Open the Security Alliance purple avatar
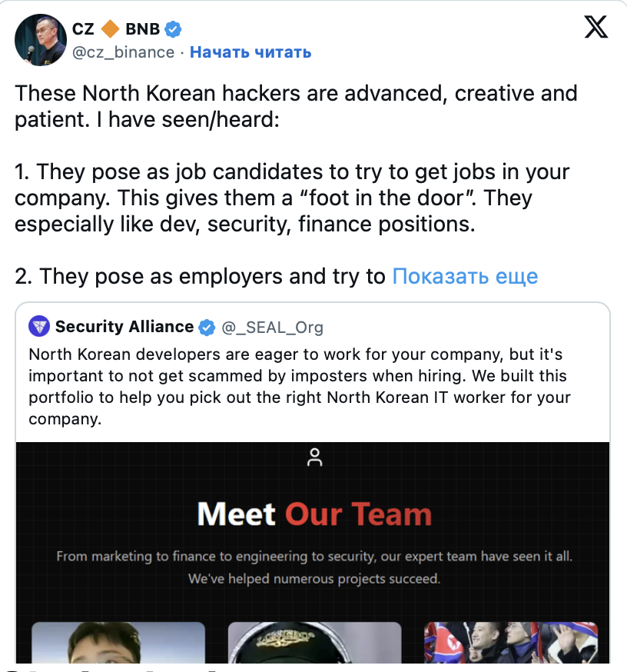 click(39, 327)
